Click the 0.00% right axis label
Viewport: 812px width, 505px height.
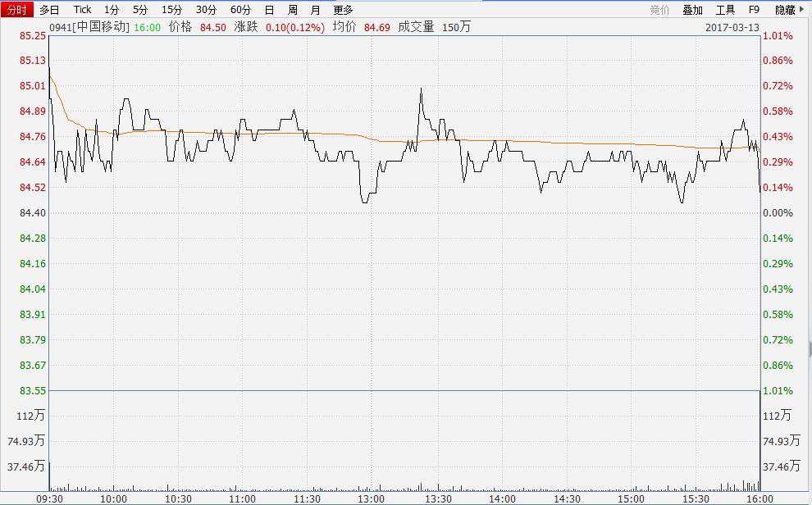point(778,212)
